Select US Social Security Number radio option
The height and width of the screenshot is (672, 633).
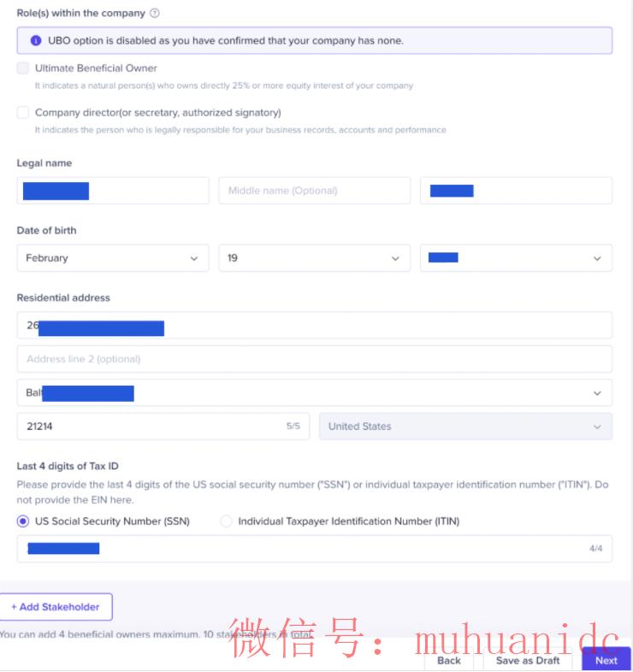23,521
